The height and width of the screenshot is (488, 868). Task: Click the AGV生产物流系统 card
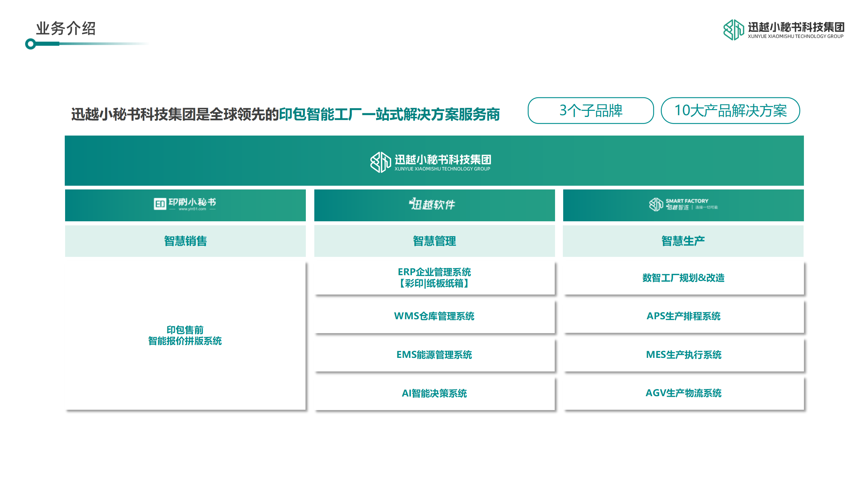coord(683,393)
